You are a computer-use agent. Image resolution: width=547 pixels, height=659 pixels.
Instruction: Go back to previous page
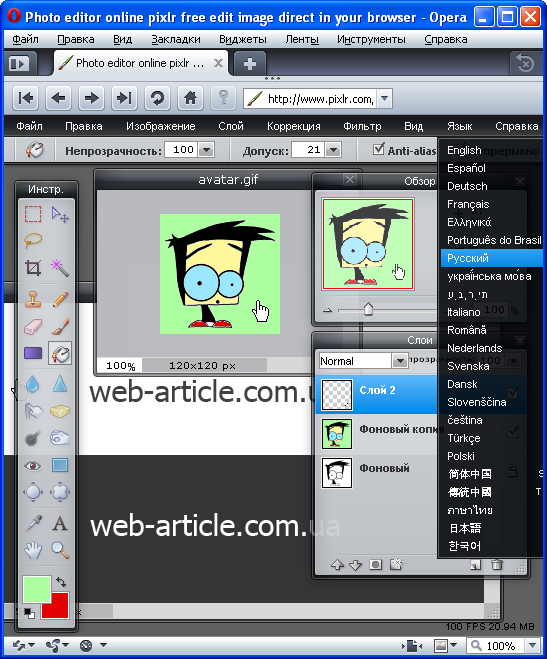click(58, 98)
